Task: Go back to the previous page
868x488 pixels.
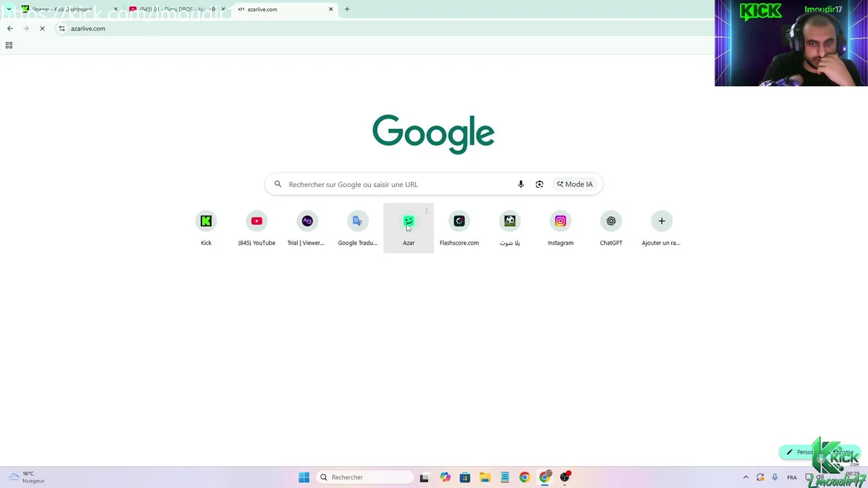Action: click(x=9, y=28)
